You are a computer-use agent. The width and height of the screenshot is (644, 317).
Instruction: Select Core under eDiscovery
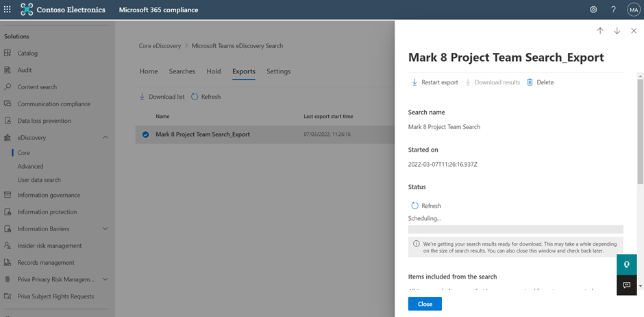pyautogui.click(x=24, y=152)
